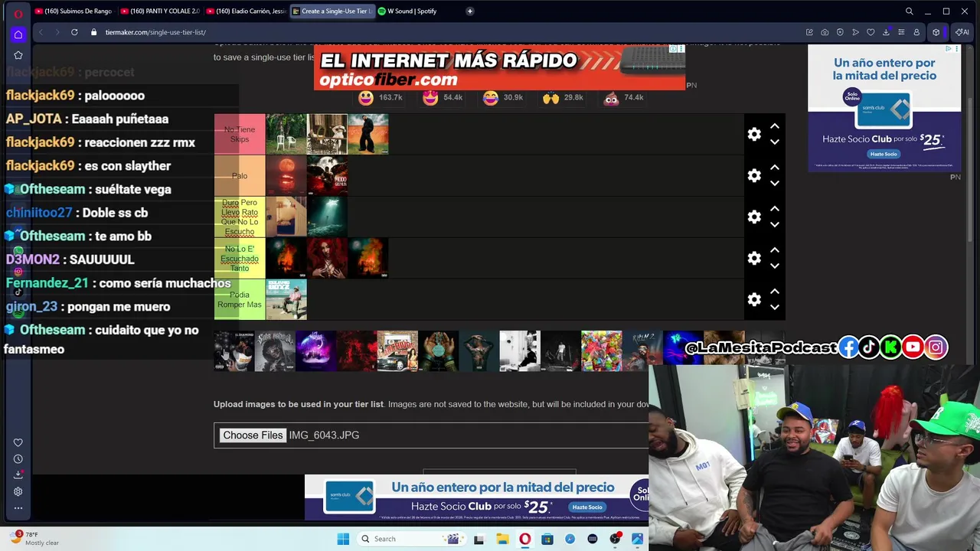Pick the purple neon album cover in image pool

[316, 350]
